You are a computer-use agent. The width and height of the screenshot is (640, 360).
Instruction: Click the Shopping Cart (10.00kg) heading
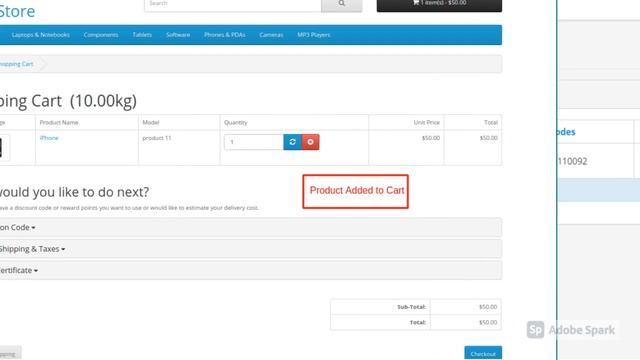(x=68, y=101)
